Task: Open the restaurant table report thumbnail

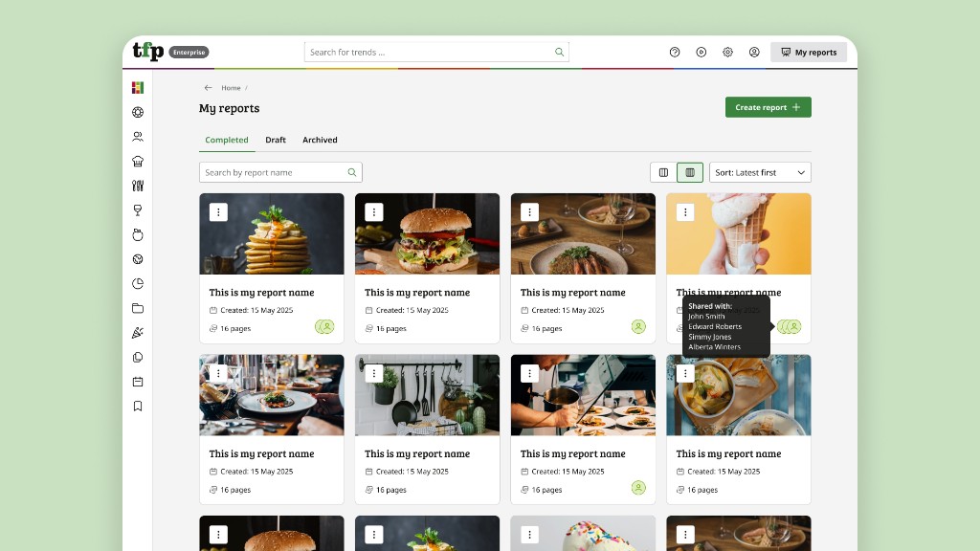Action: 272,395
